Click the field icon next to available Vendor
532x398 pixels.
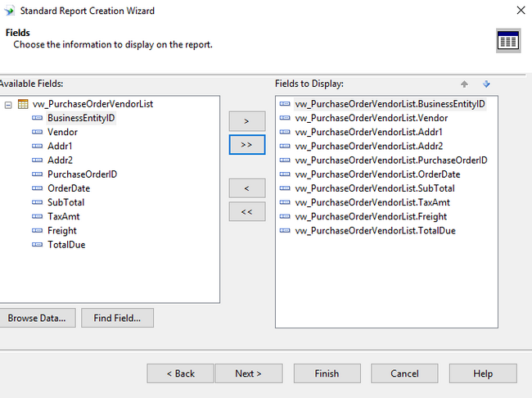coord(37,132)
